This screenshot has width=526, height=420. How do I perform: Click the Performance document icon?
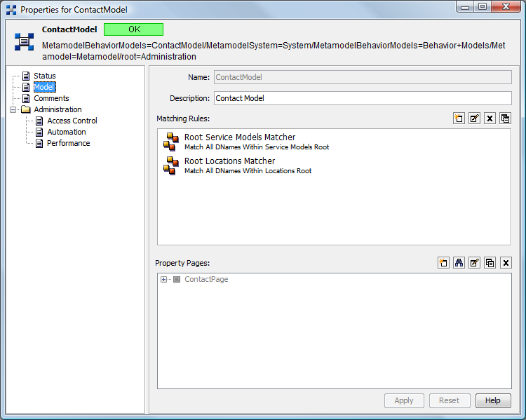tap(39, 143)
